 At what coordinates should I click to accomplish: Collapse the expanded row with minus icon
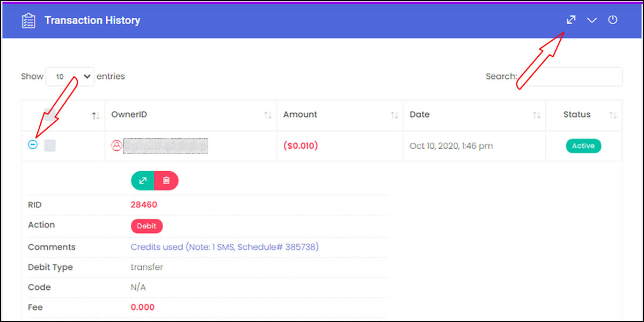click(x=33, y=145)
